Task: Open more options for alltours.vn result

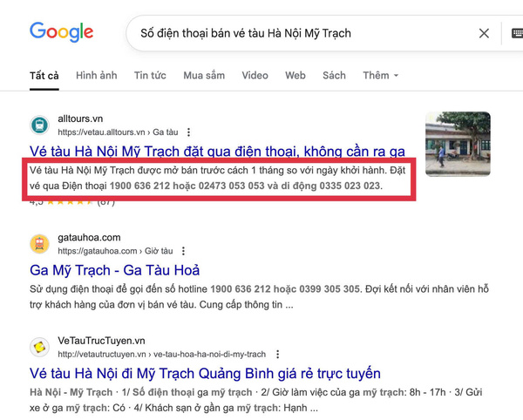Action: pos(189,132)
